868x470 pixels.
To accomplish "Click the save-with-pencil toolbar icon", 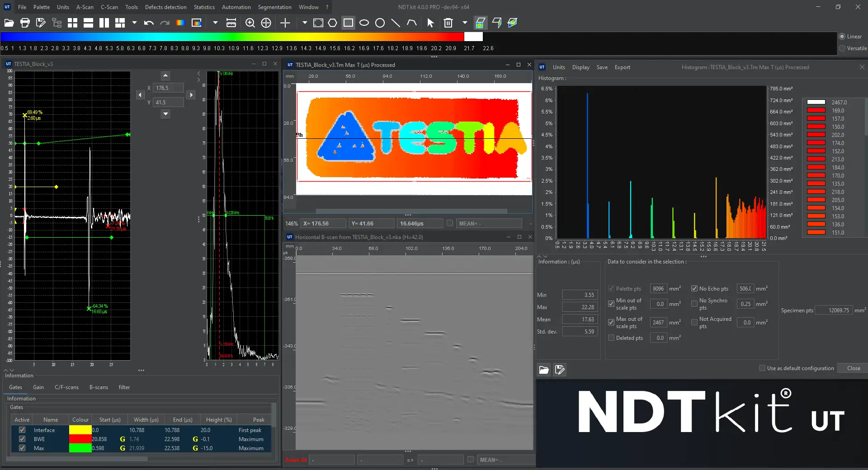I will [41, 23].
